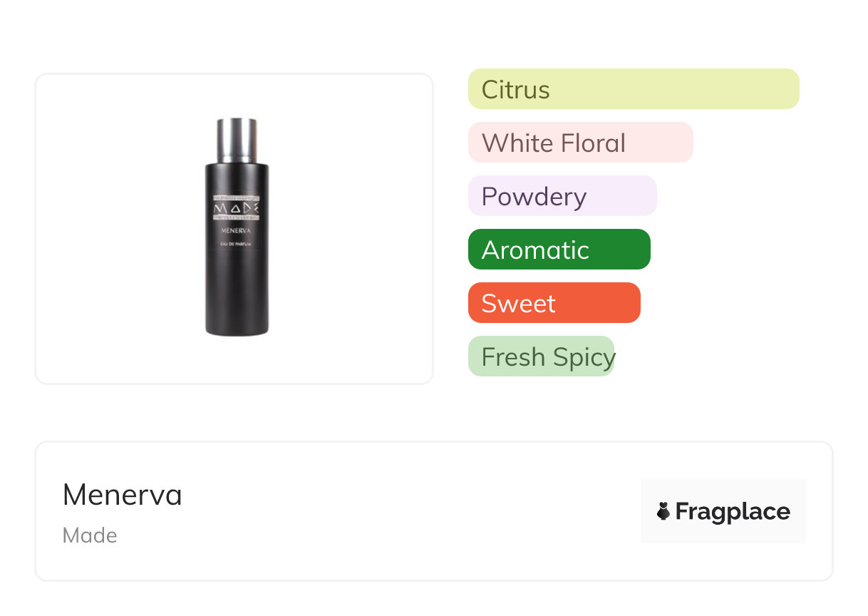This screenshot has height=616, width=868.
Task: Select the Citrus accord bar
Action: pos(634,89)
